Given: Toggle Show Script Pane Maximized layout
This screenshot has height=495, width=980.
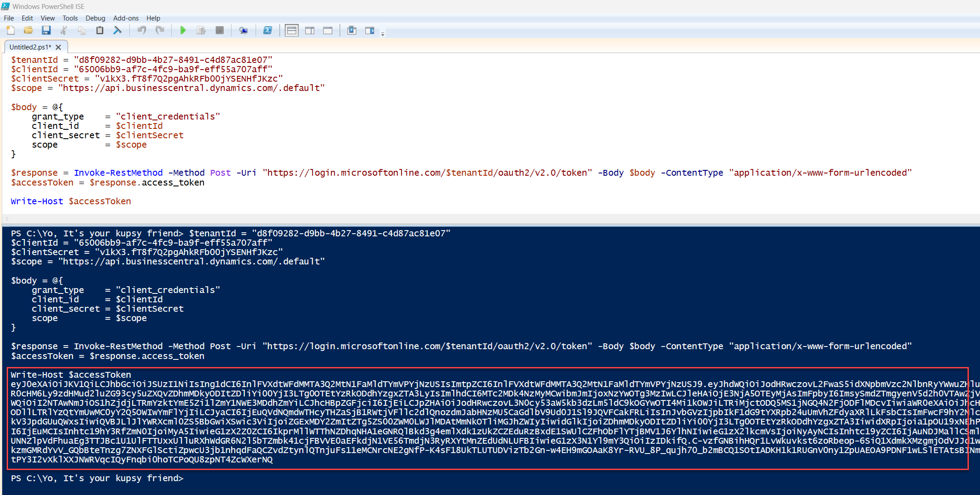Looking at the screenshot, I should pos(328,30).
